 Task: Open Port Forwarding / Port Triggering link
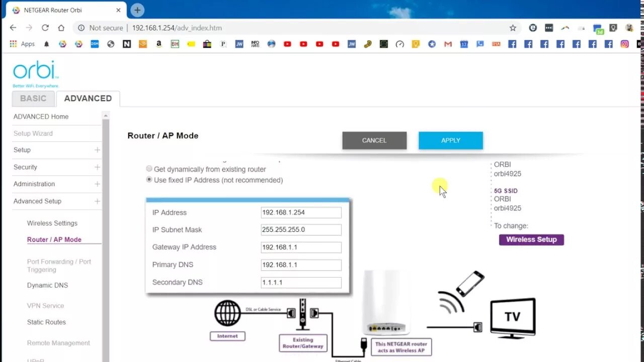coord(59,265)
